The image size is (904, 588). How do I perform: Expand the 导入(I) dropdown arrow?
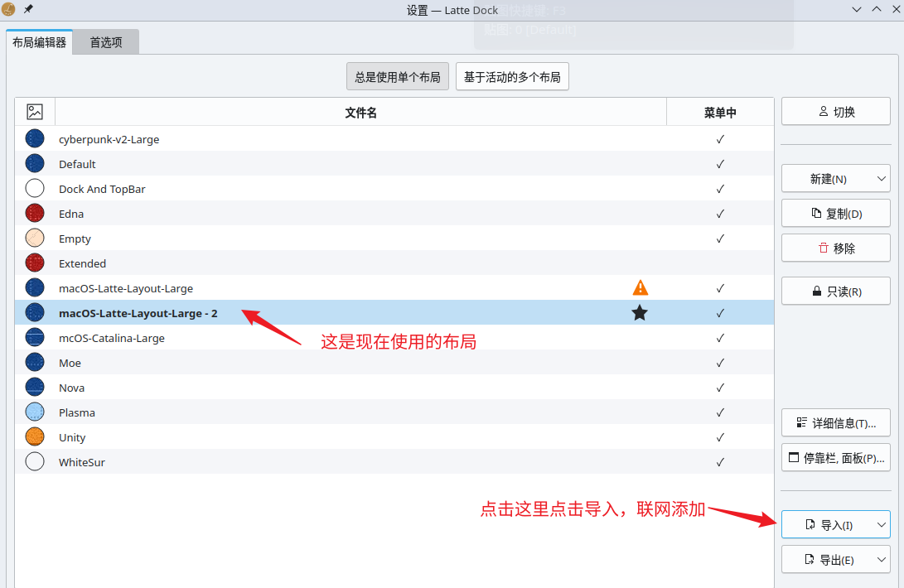click(x=881, y=524)
